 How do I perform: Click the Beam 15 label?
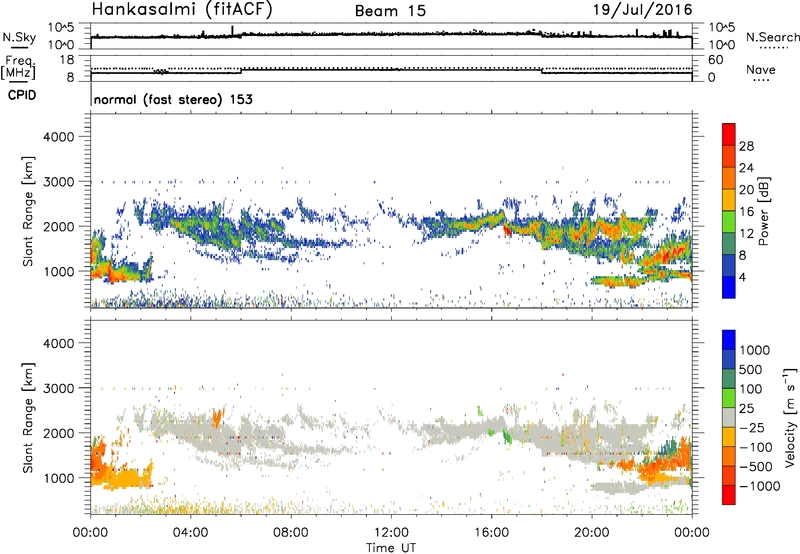(x=390, y=11)
